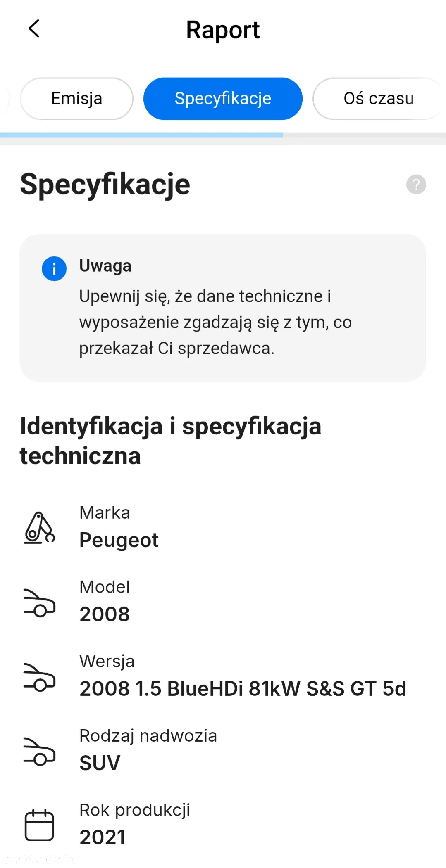Tap the Marka brand icon
The height and width of the screenshot is (868, 446).
(x=39, y=528)
